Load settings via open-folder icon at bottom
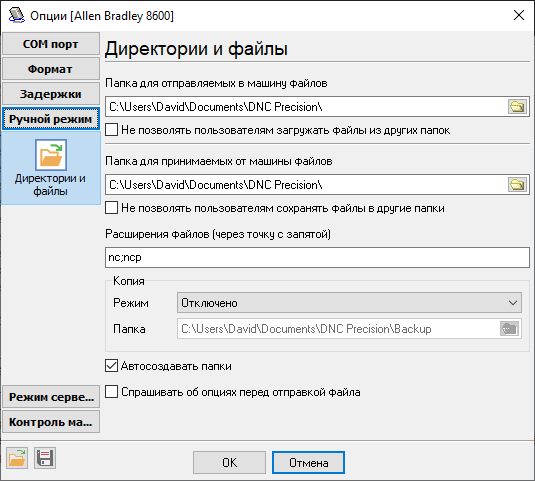535x481 pixels. click(x=17, y=458)
